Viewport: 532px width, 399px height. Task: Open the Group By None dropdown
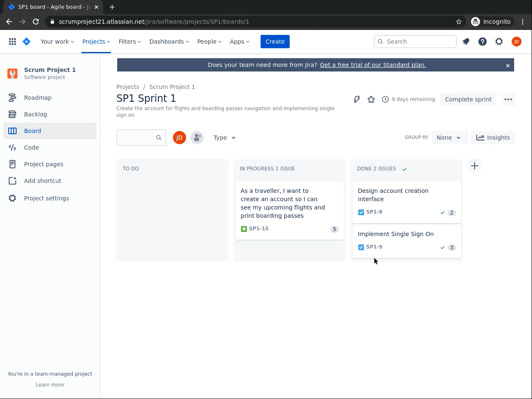click(x=449, y=138)
